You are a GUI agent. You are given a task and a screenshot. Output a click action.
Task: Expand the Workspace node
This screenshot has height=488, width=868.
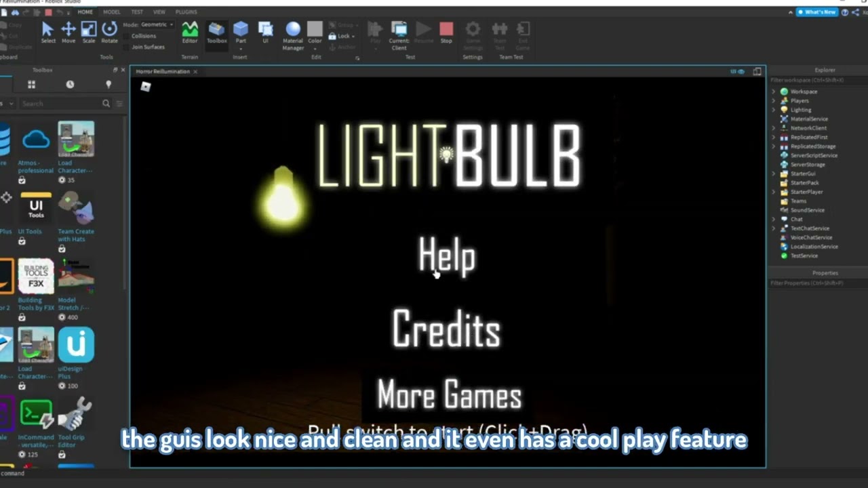click(774, 91)
